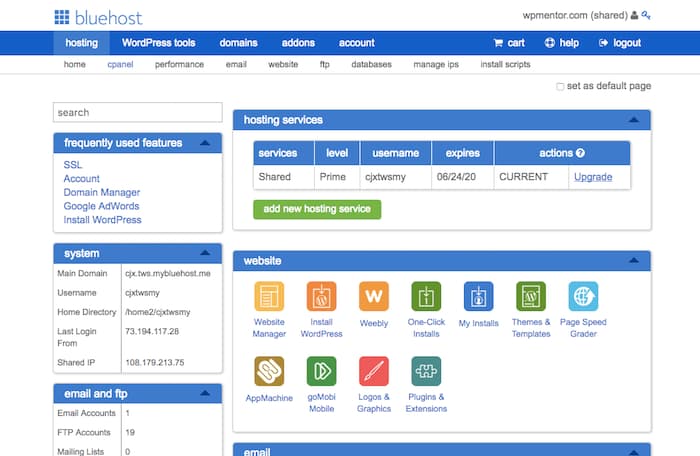The height and width of the screenshot is (456, 700).
Task: Select the cpanel sub-navigation item
Action: (120, 64)
